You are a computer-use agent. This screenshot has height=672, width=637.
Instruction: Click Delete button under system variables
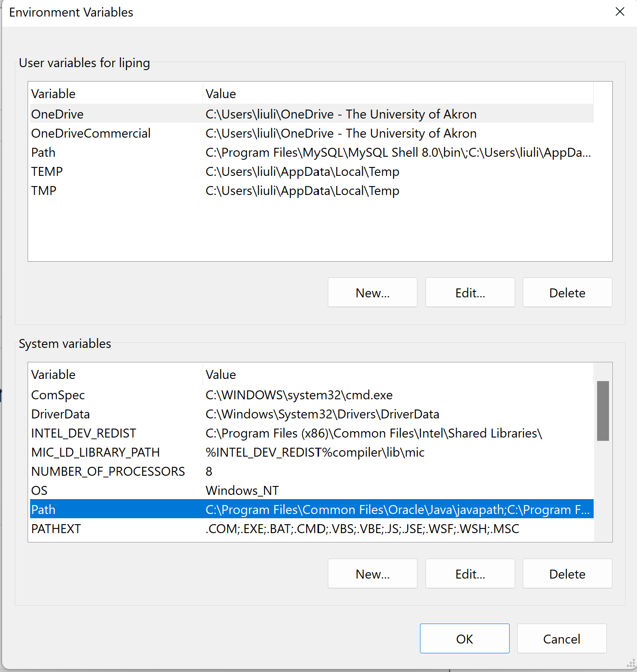pos(567,573)
